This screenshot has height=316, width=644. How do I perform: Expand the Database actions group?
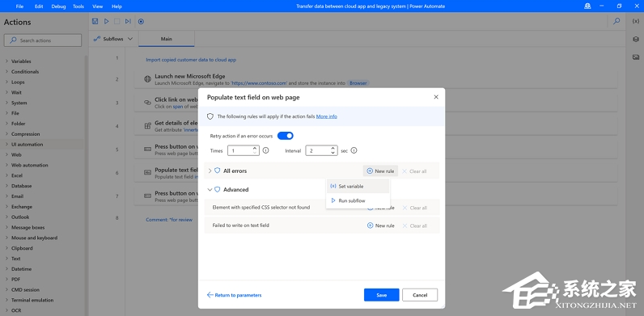pos(6,186)
